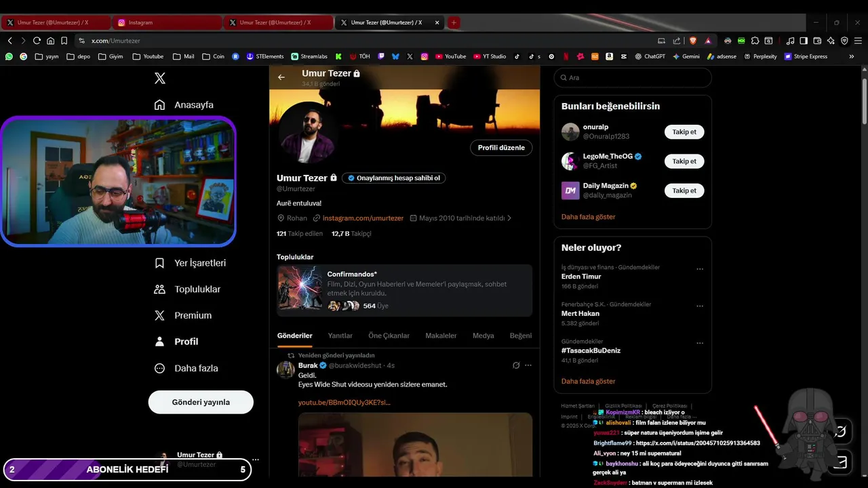Select the Öne Çıkanlar tab

pos(389,335)
